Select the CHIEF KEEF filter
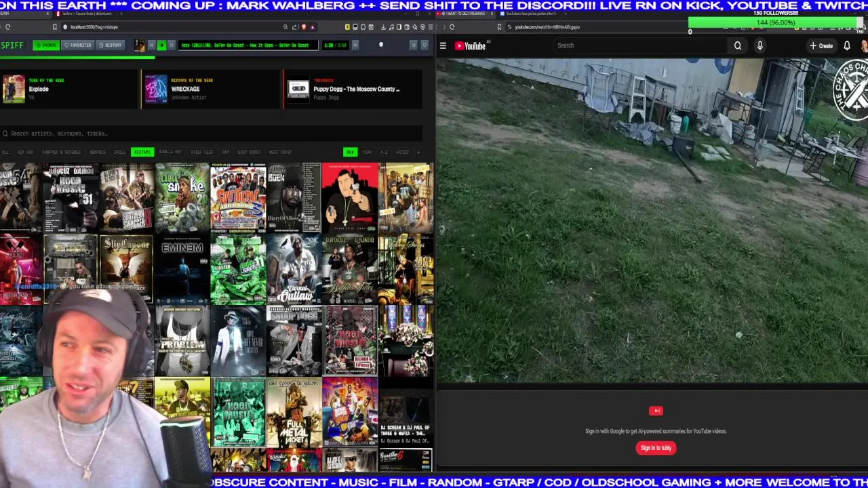This screenshot has height=488, width=868. 201,152
